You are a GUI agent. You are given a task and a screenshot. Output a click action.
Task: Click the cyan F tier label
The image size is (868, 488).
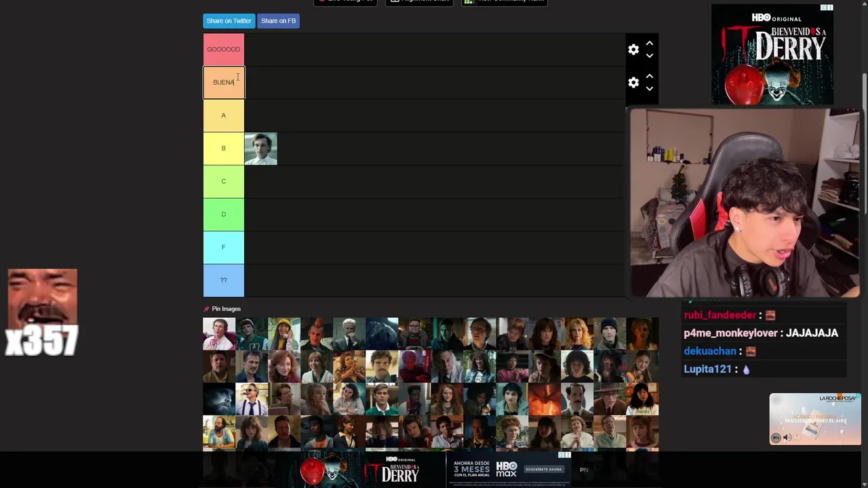pyautogui.click(x=224, y=247)
